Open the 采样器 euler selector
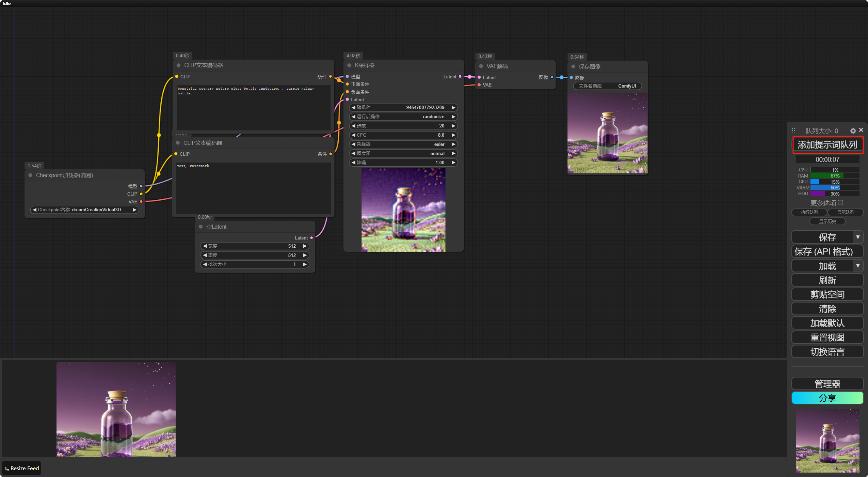 point(403,144)
